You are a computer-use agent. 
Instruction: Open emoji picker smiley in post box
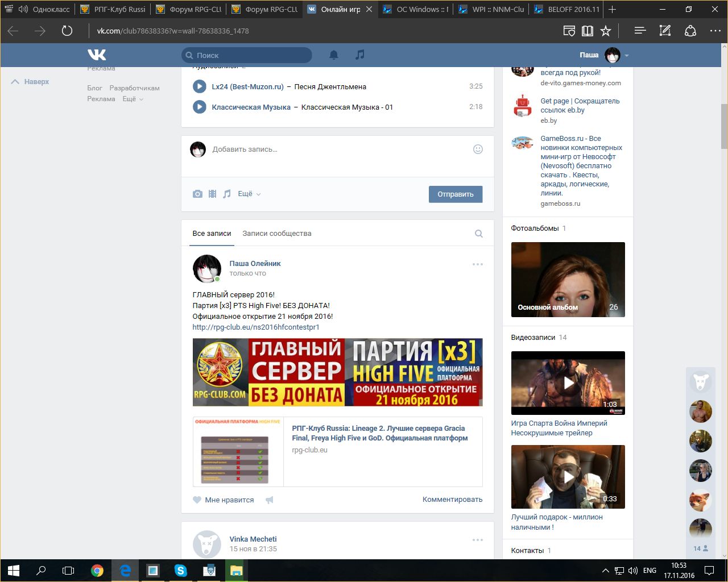[478, 149]
